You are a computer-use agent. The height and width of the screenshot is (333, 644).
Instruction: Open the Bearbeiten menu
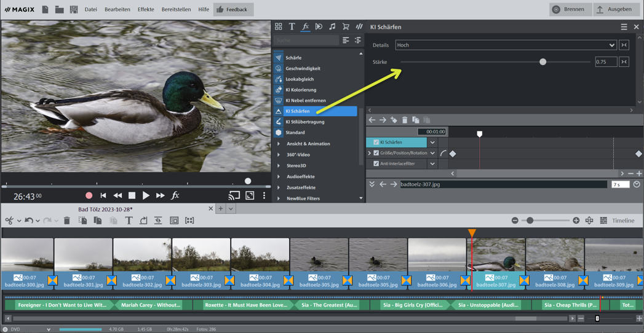tap(117, 9)
